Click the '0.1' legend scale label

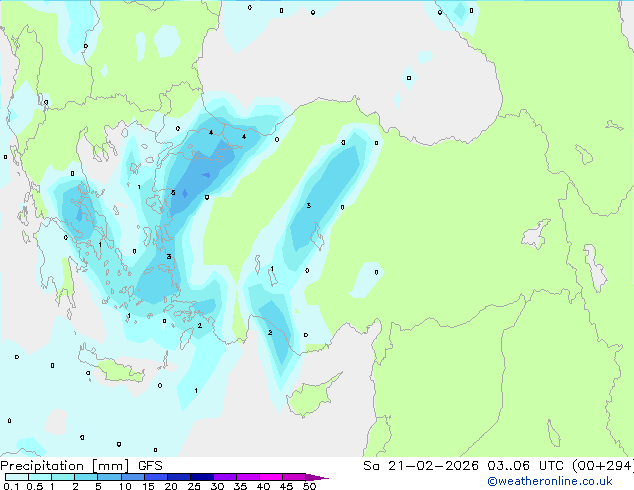(11, 486)
